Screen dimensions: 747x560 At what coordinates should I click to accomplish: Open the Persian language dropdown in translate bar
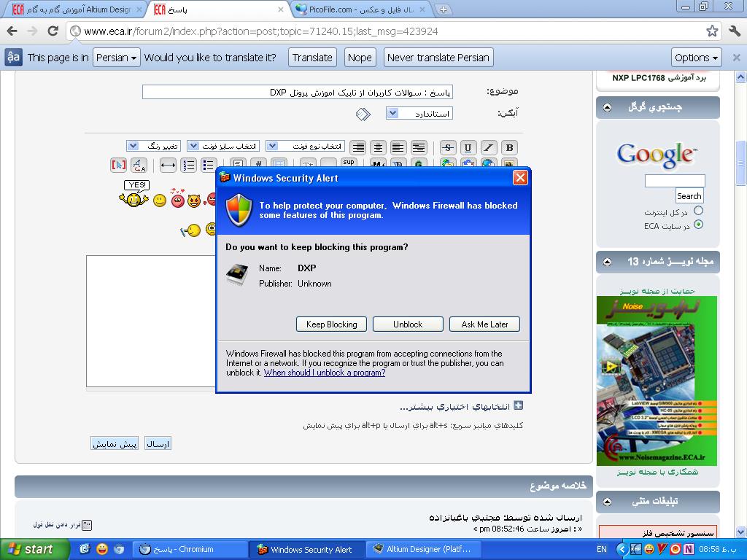116,58
